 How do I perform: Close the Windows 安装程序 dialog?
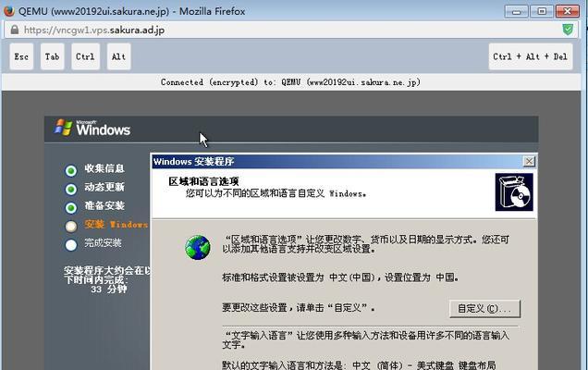point(529,161)
